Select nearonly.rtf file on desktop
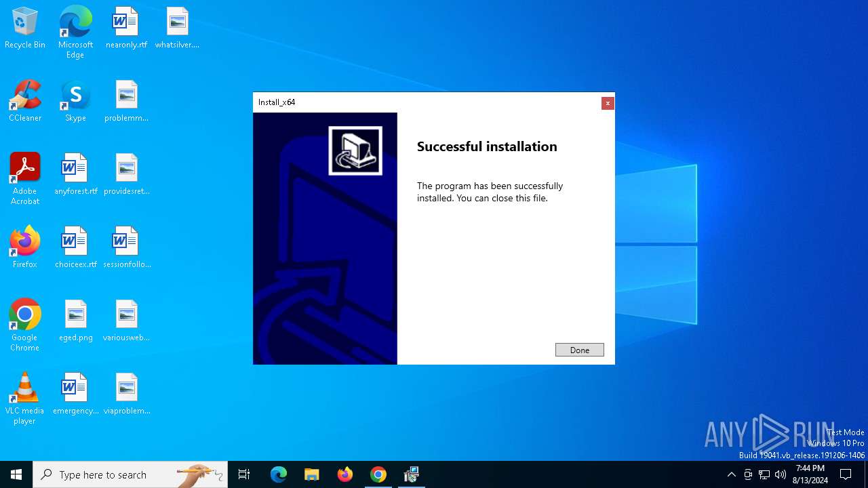 (126, 28)
